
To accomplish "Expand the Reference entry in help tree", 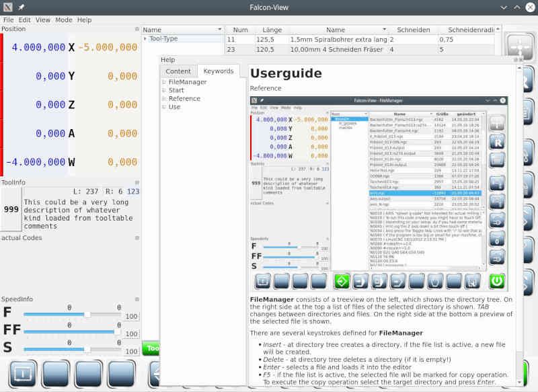I will (163, 99).
